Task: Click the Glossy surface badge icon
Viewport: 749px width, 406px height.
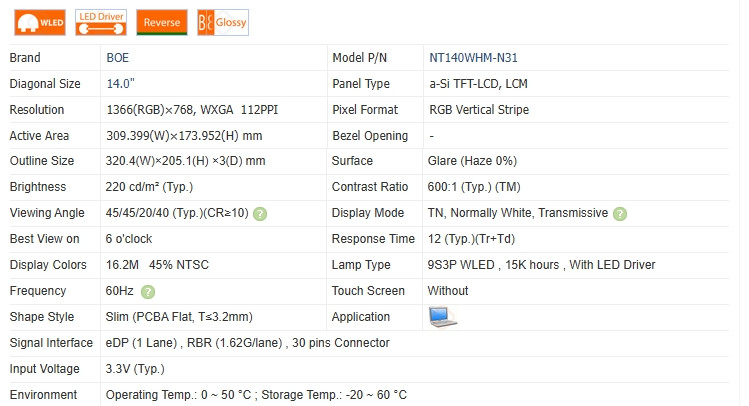Action: click(223, 22)
